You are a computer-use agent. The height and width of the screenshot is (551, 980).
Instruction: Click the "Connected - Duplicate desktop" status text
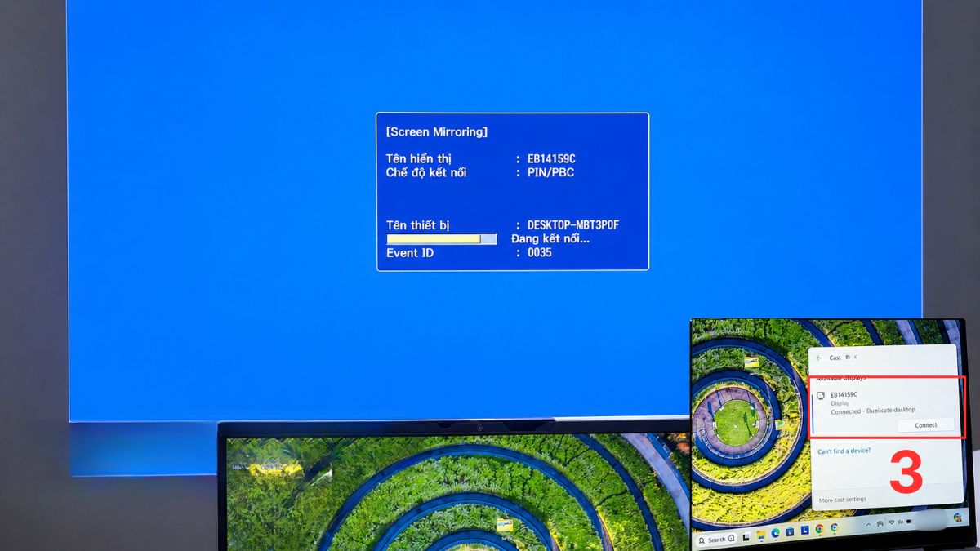click(x=873, y=411)
